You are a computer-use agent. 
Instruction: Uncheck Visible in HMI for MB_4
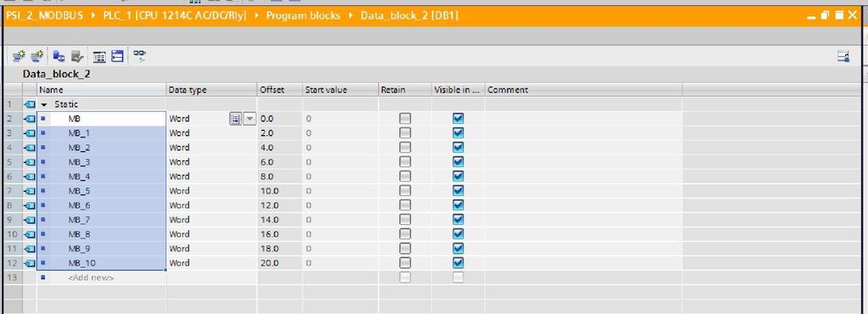(458, 177)
